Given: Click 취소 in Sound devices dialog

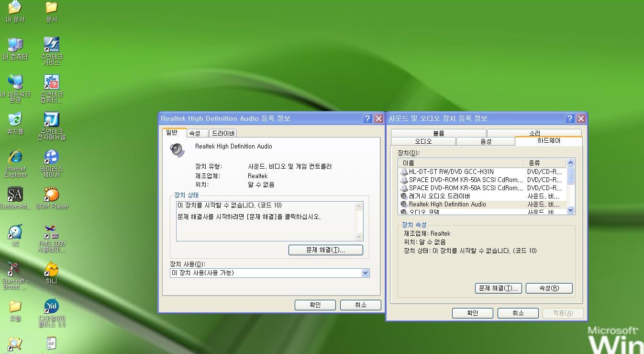Looking at the screenshot, I should (x=518, y=313).
